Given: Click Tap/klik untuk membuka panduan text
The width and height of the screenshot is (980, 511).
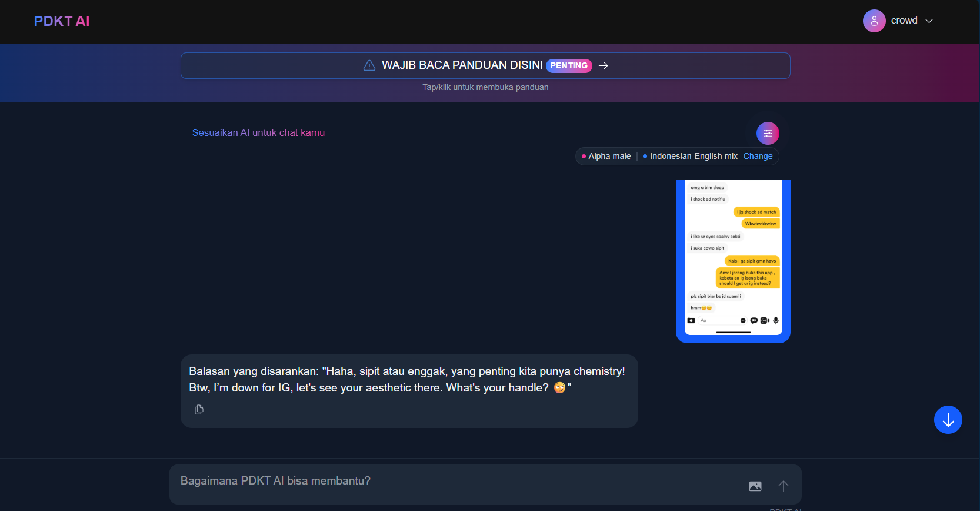Looking at the screenshot, I should pos(485,87).
